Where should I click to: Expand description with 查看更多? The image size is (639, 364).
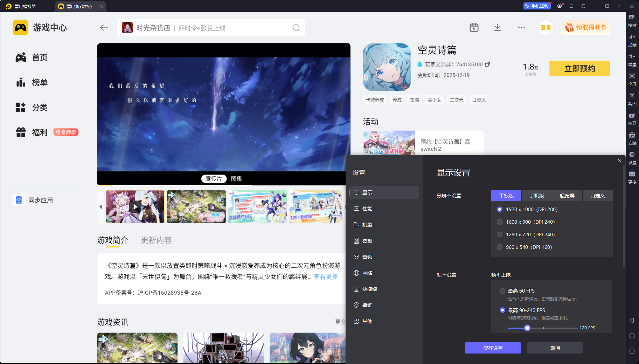coord(326,277)
